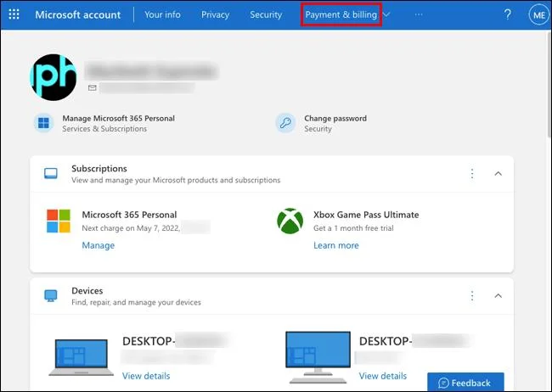Click the laptop device image

click(x=81, y=357)
